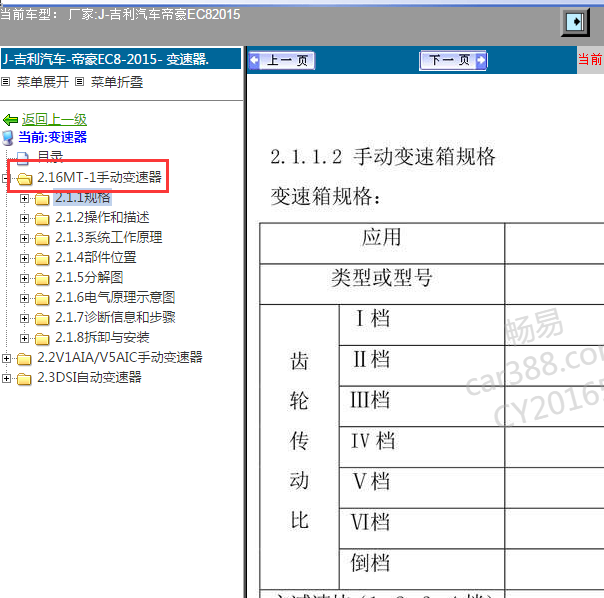
Task: Select the 2.3DSI自动变速器 item
Action: (89, 378)
